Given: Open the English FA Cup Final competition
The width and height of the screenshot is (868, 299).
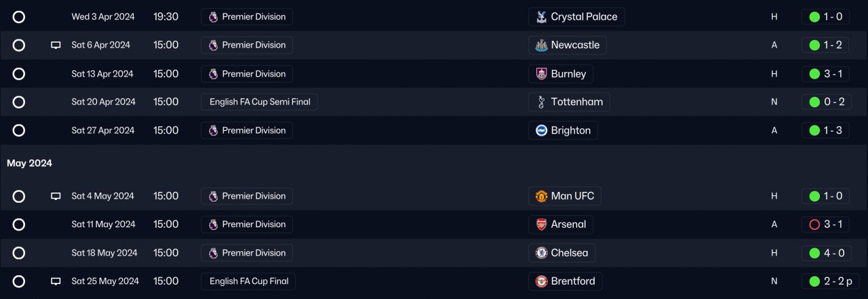Looking at the screenshot, I should [x=249, y=281].
